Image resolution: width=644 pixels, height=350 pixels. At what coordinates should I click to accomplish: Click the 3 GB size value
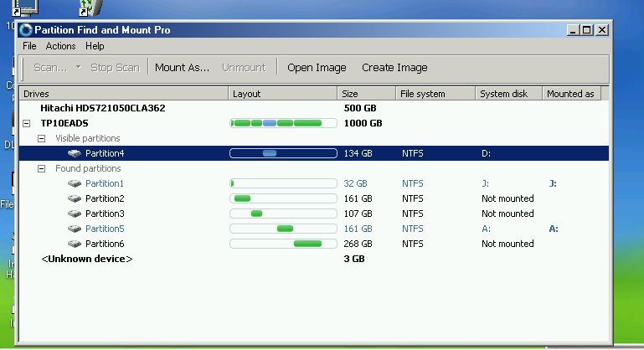click(x=354, y=259)
